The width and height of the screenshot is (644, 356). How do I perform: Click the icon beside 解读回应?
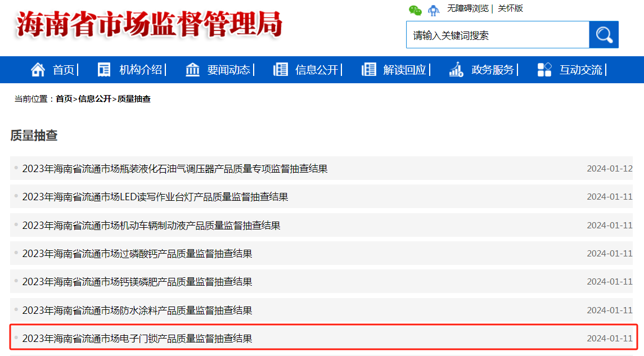pos(368,70)
